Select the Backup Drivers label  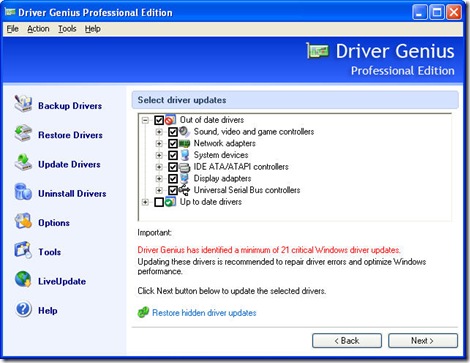70,106
